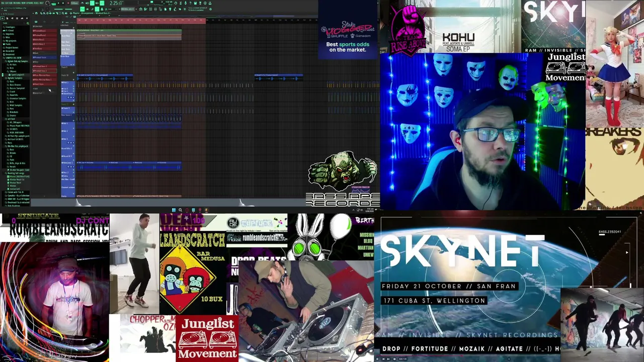This screenshot has height=362, width=644.
Task: Open the browser's cloud library tab icon
Action: click(x=22, y=18)
